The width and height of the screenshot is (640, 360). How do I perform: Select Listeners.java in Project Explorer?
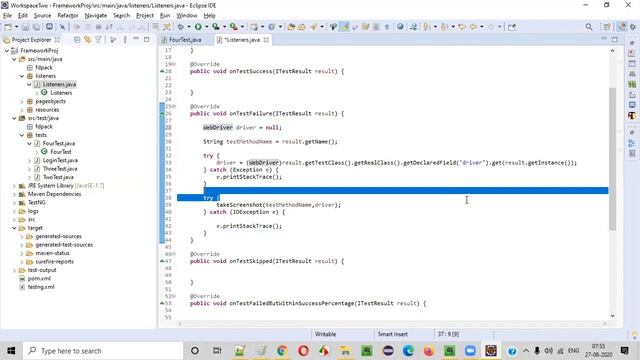point(59,84)
